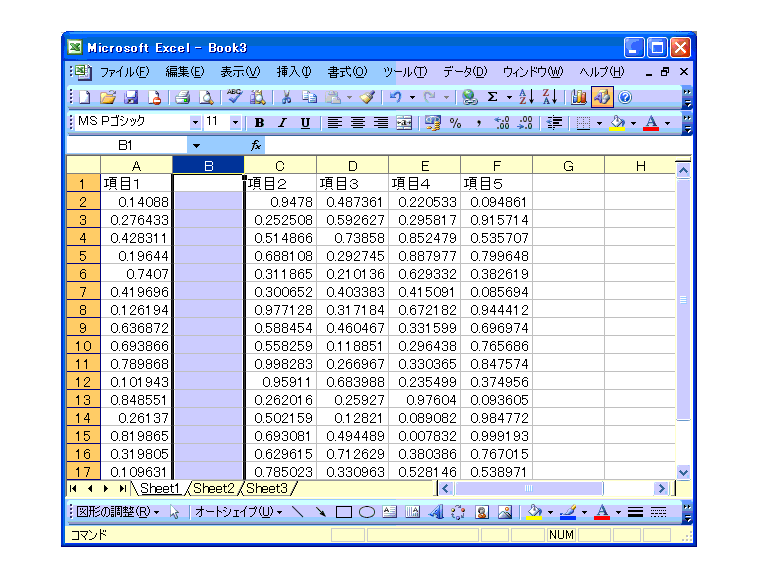761x584 pixels.
Task: Toggle Underline formatting
Action: [305, 123]
